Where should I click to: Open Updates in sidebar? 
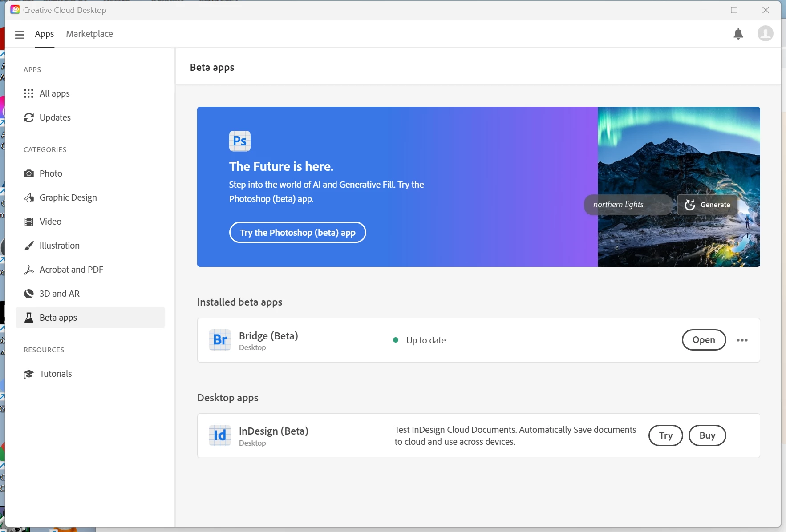90,117
